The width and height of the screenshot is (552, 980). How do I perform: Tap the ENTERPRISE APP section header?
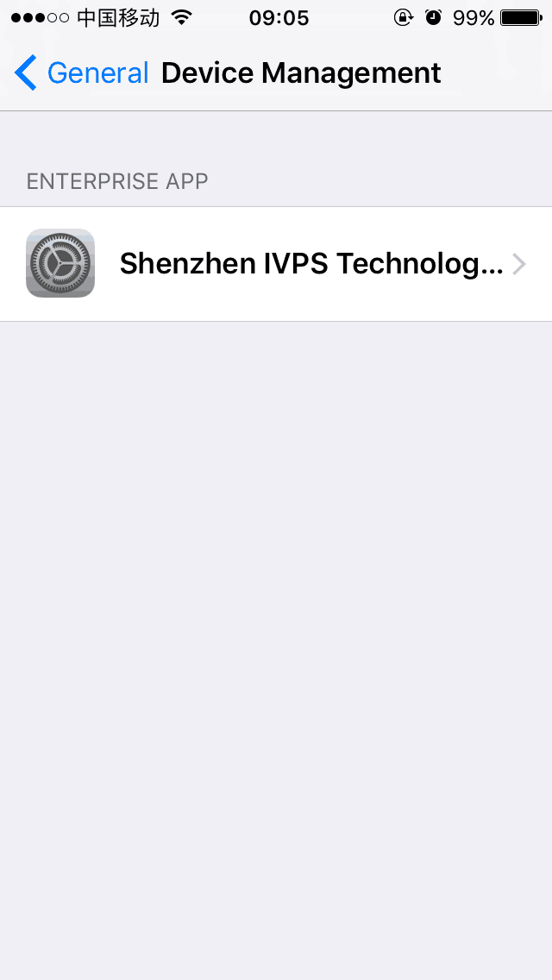[117, 181]
